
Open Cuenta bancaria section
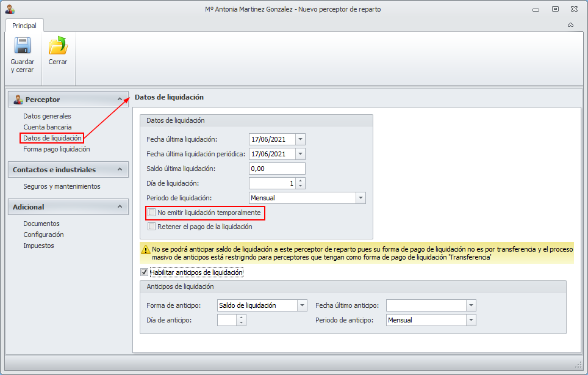tap(47, 127)
